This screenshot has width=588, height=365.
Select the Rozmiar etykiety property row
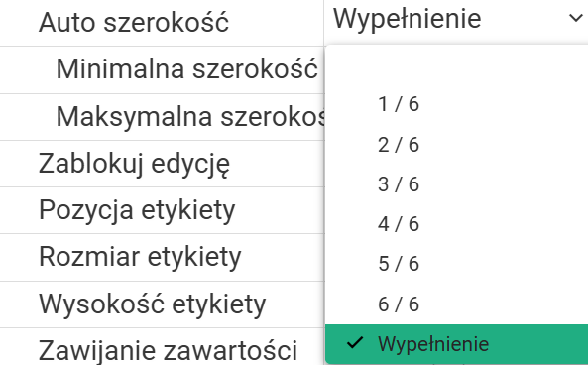point(162,257)
